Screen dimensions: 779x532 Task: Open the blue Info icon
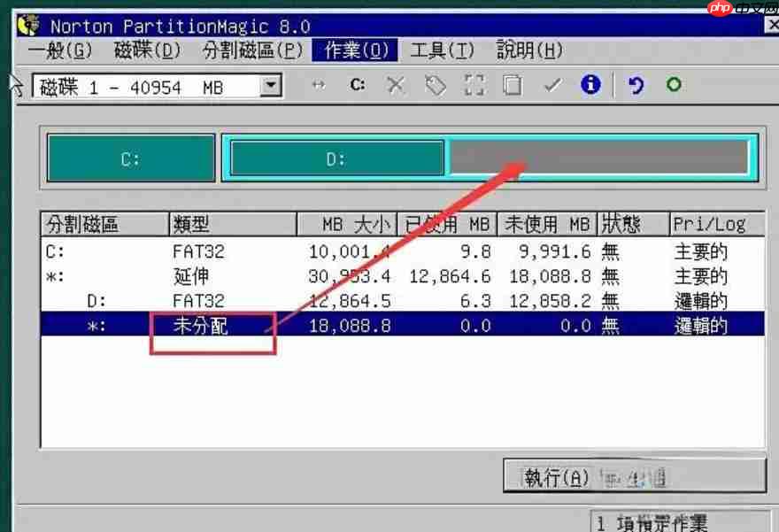point(590,85)
